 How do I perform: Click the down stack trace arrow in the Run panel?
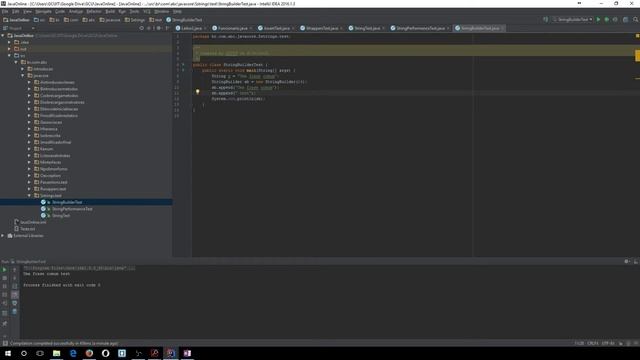[15, 278]
